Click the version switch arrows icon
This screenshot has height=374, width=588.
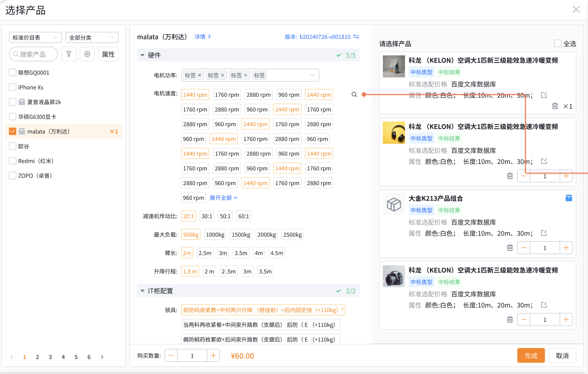(356, 37)
